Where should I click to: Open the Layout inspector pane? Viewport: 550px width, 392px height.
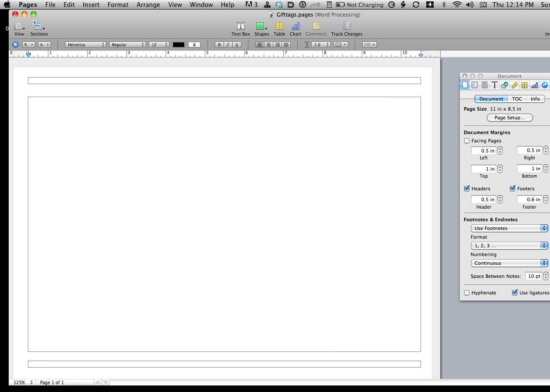[475, 85]
